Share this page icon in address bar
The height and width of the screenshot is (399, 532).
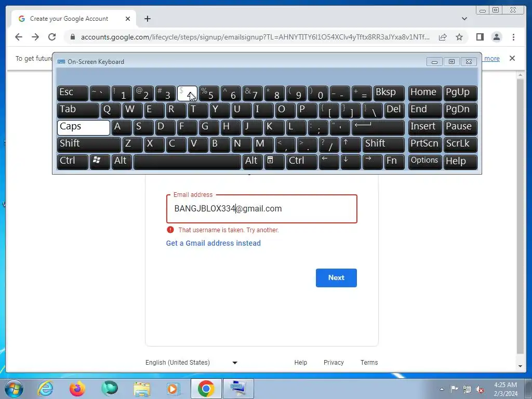pyautogui.click(x=443, y=37)
